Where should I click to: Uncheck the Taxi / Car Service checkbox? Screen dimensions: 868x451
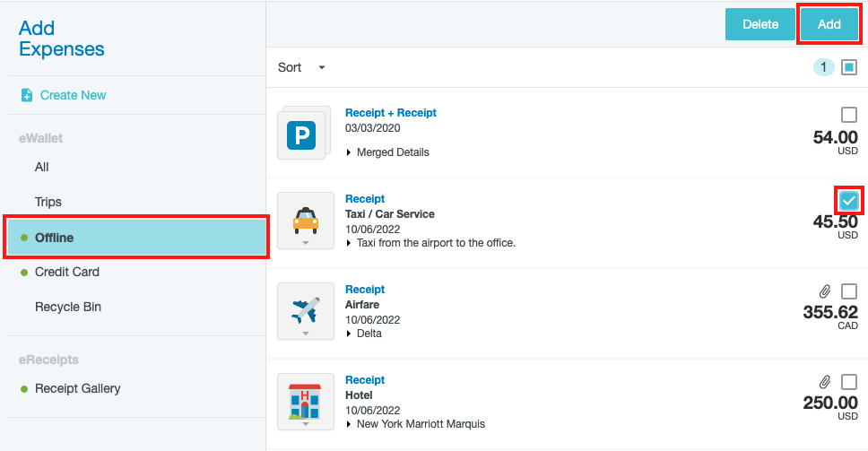tap(849, 200)
